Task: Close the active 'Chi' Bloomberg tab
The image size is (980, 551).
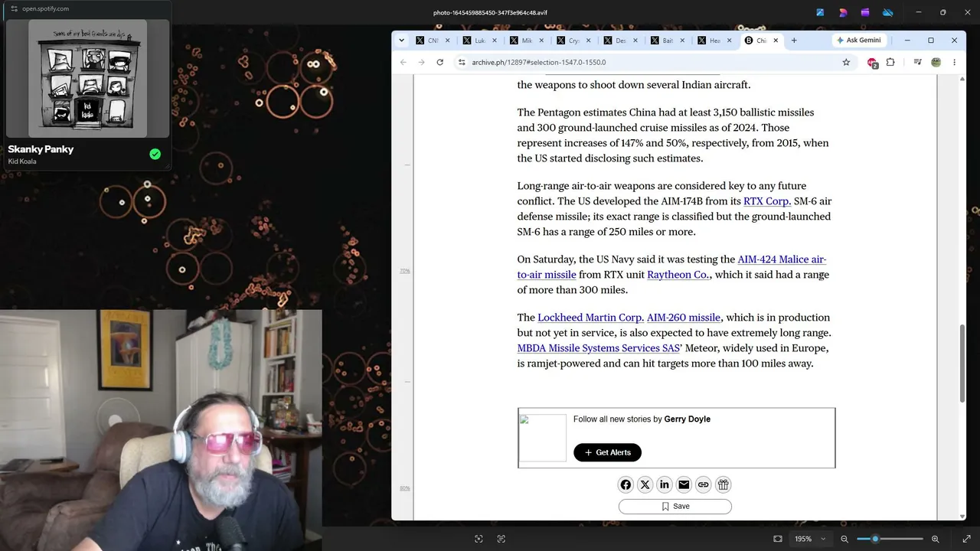Action: pyautogui.click(x=776, y=41)
